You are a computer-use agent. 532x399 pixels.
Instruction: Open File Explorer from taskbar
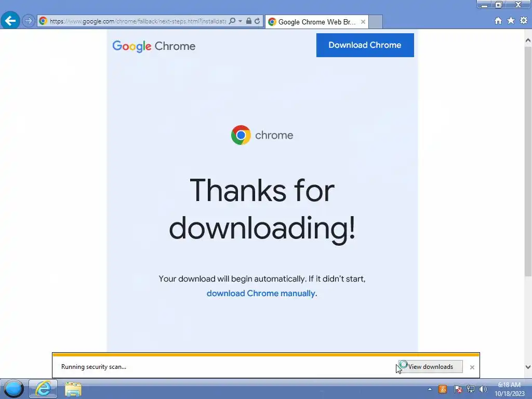73,389
